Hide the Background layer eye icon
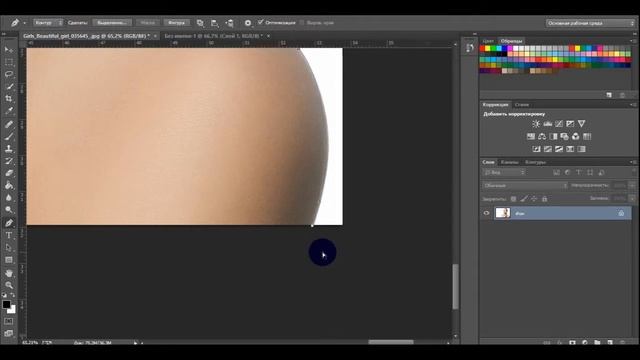This screenshot has width=640, height=360. point(486,213)
